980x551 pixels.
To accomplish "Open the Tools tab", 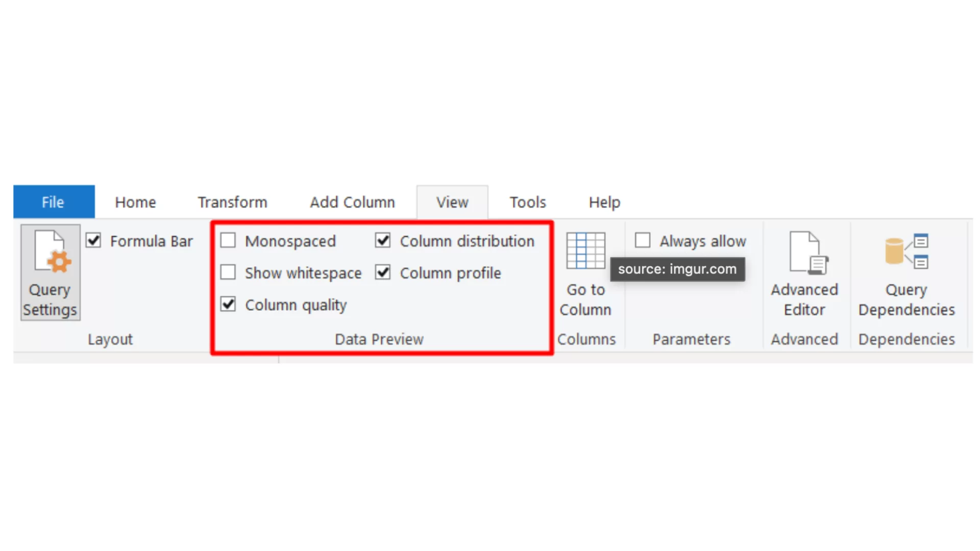I will [528, 203].
